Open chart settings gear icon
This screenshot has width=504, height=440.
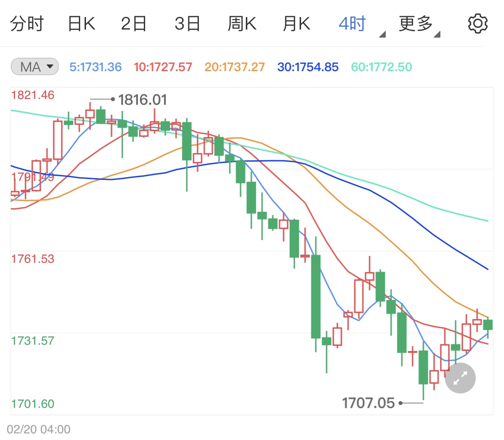click(x=478, y=23)
